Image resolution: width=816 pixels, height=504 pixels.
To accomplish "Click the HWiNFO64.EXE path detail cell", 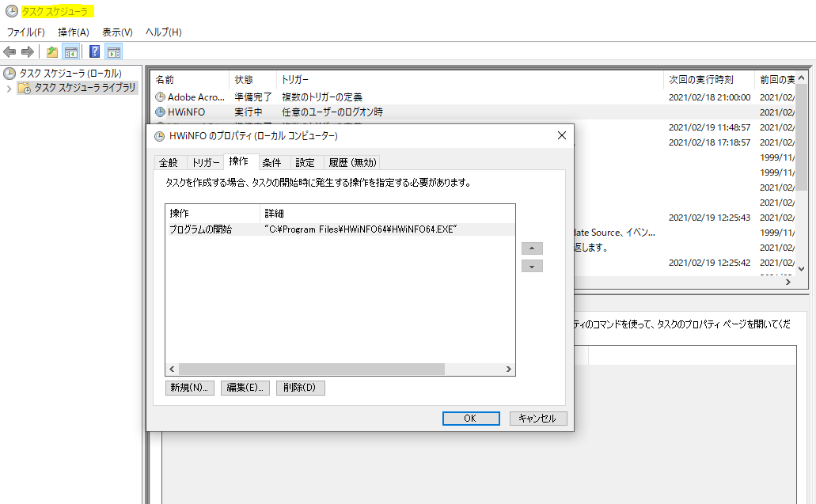I will click(361, 229).
